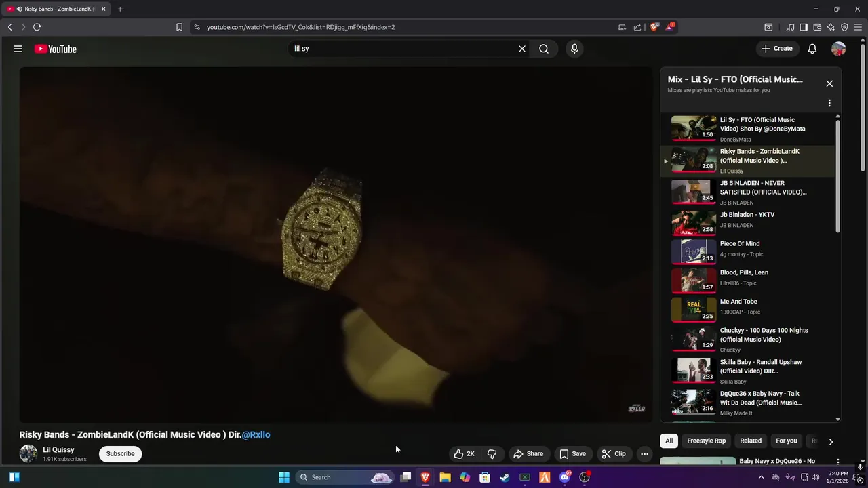
Task: Play JB BINLADEN - NEVER SATISFIED
Action: [x=747, y=192]
